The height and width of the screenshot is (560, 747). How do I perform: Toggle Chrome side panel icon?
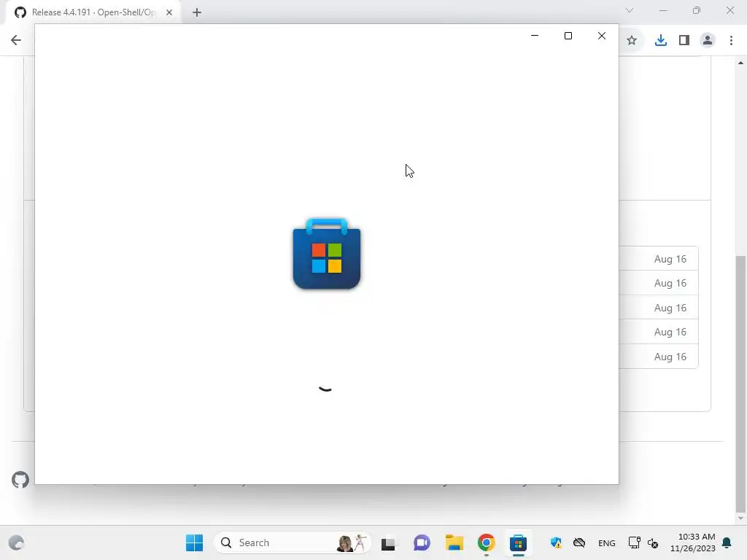point(684,41)
